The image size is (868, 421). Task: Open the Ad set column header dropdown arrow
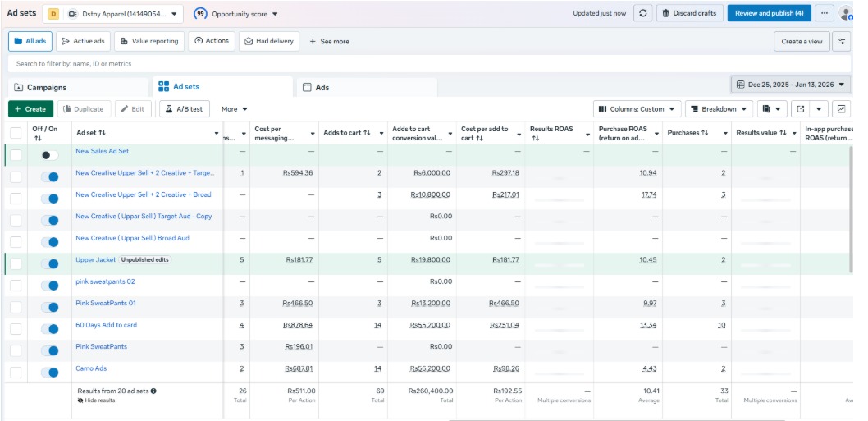click(217, 134)
